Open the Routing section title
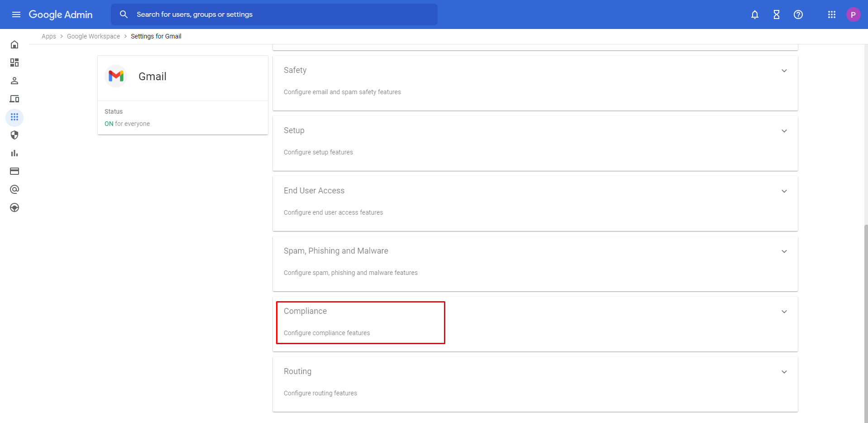868x423 pixels. (297, 371)
